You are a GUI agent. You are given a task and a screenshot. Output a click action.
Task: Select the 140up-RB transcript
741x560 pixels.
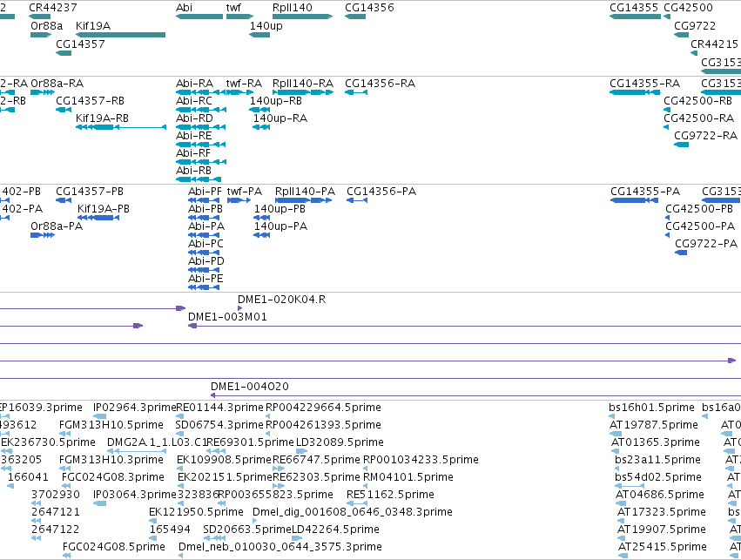coord(258,110)
